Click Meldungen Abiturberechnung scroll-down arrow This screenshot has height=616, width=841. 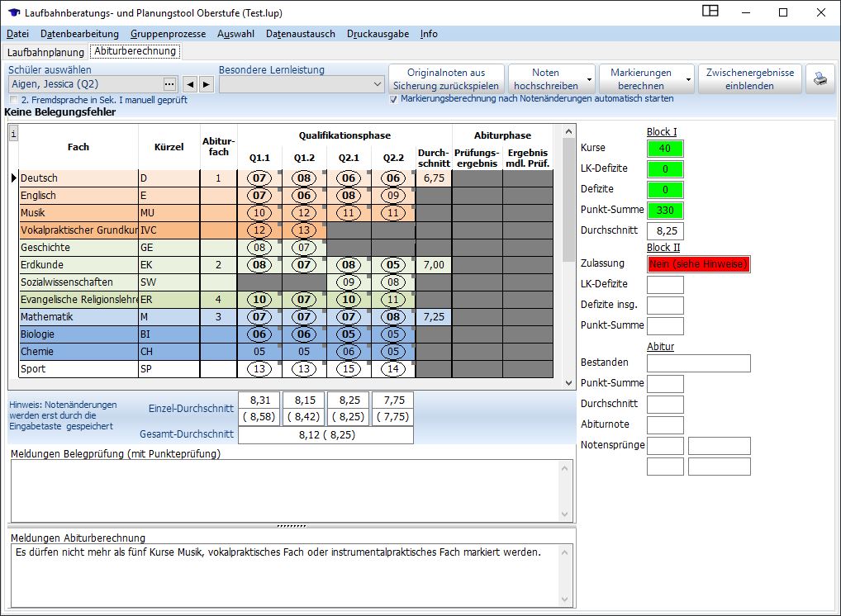(564, 599)
